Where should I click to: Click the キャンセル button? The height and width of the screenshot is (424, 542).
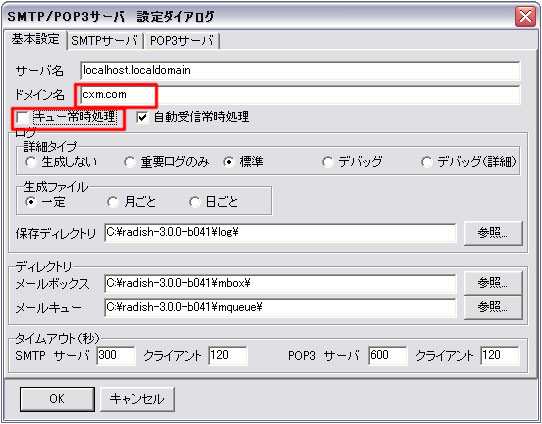(137, 399)
